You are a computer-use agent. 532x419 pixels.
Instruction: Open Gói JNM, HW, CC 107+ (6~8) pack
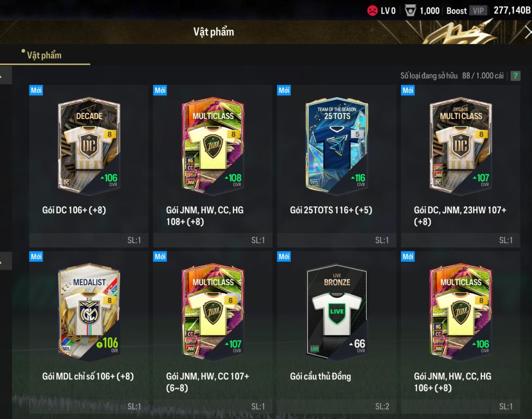212,332
